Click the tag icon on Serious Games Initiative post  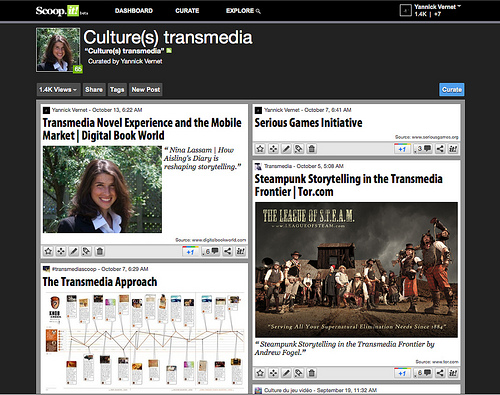point(299,149)
